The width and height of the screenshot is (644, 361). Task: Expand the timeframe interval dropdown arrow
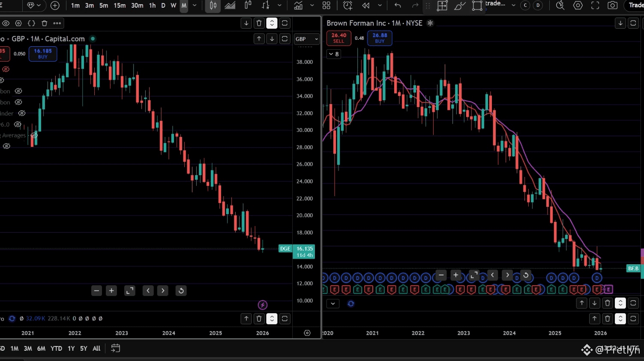pyautogui.click(x=195, y=6)
